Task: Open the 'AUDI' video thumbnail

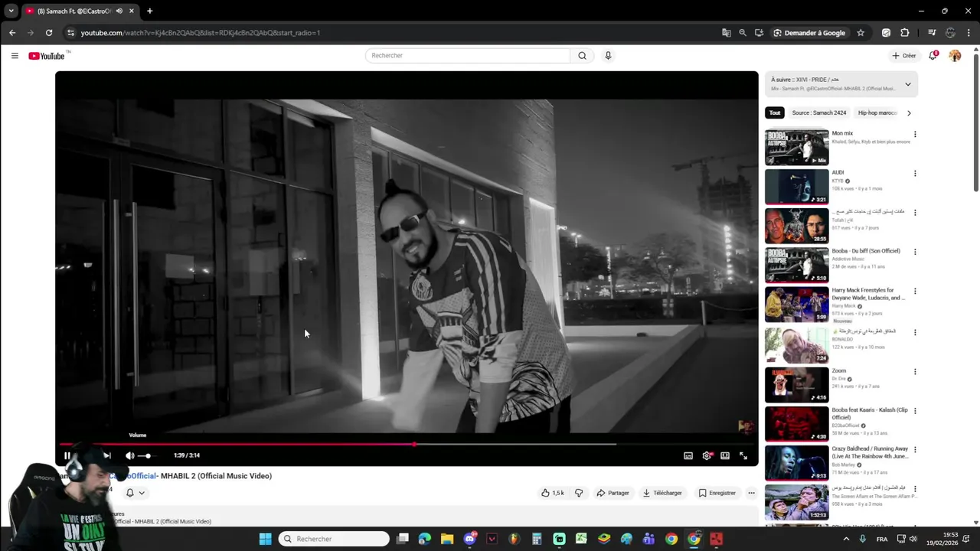Action: click(x=796, y=186)
